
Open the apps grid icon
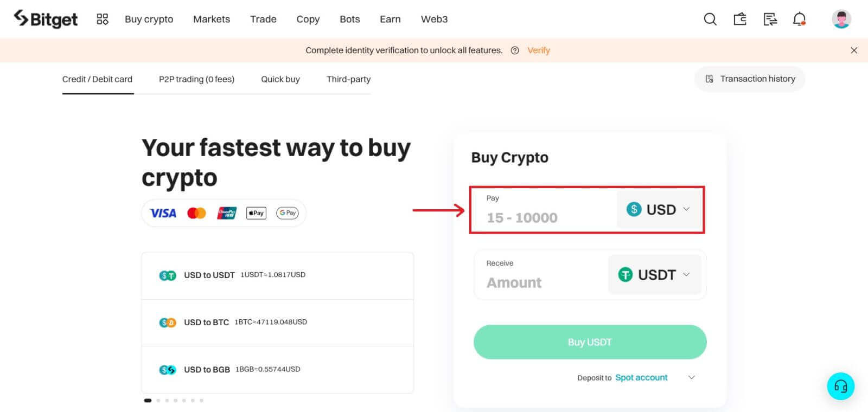103,20
